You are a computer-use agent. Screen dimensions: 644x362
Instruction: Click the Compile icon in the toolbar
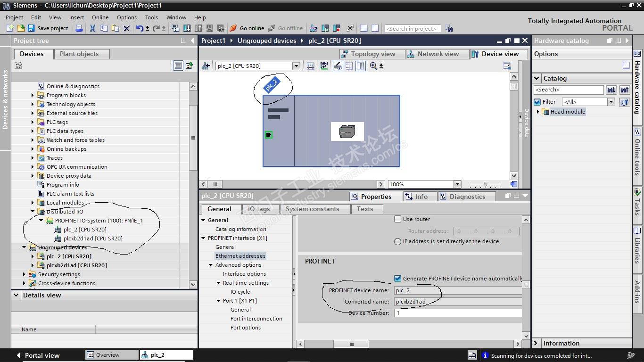click(x=175, y=28)
